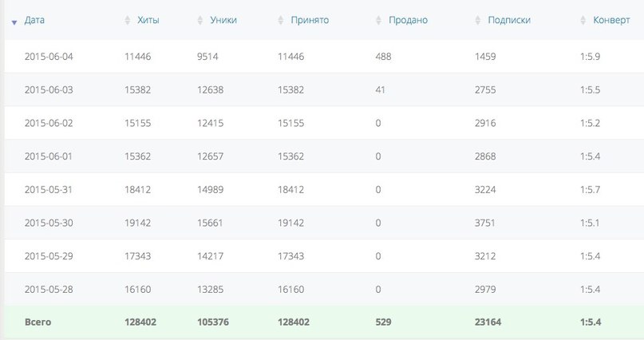Sort table by Дата column header

tap(34, 20)
